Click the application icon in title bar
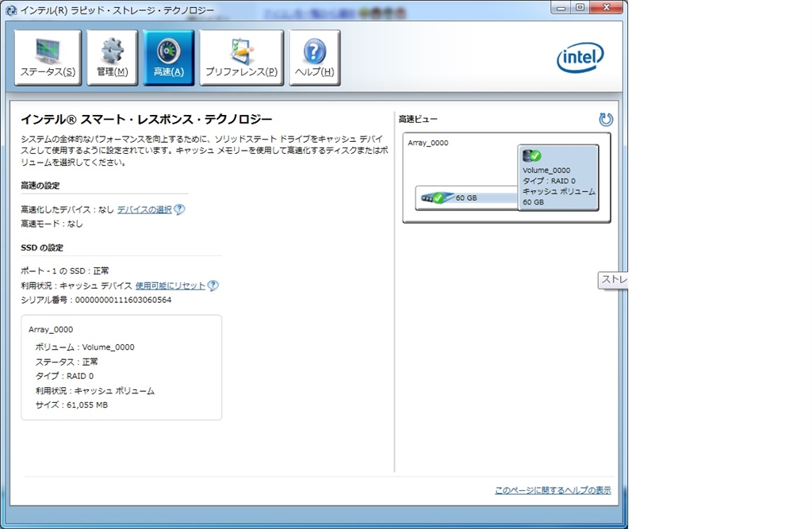Image resolution: width=812 pixels, height=529 pixels. click(x=10, y=10)
